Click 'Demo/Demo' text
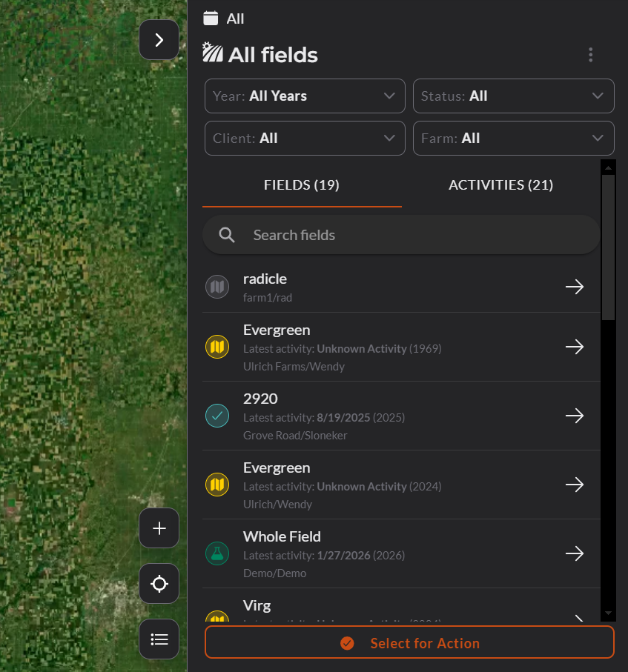This screenshot has height=672, width=628. [x=274, y=573]
